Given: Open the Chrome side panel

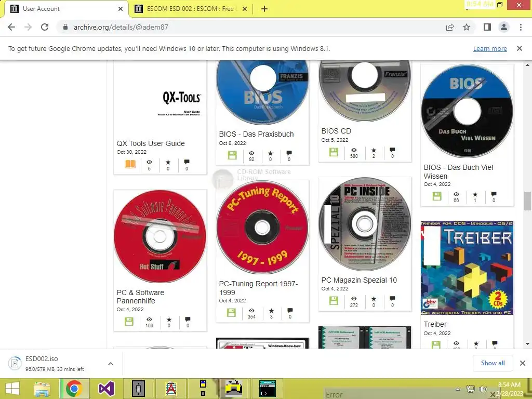Looking at the screenshot, I should click(x=487, y=27).
